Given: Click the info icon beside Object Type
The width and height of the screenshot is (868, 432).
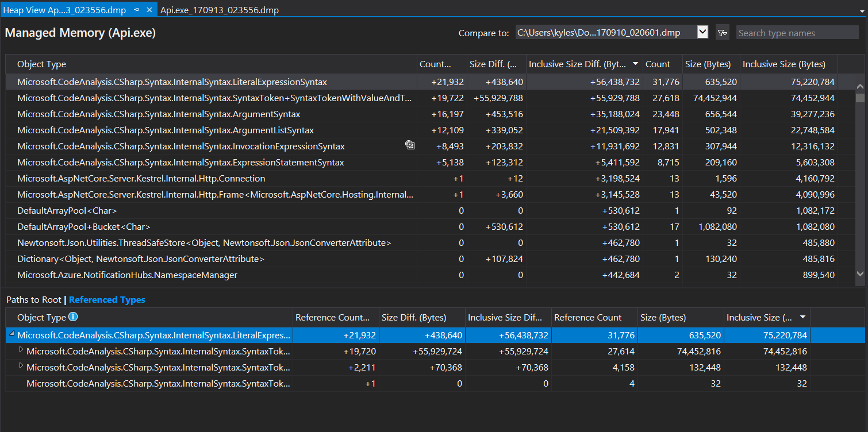Looking at the screenshot, I should click(72, 317).
